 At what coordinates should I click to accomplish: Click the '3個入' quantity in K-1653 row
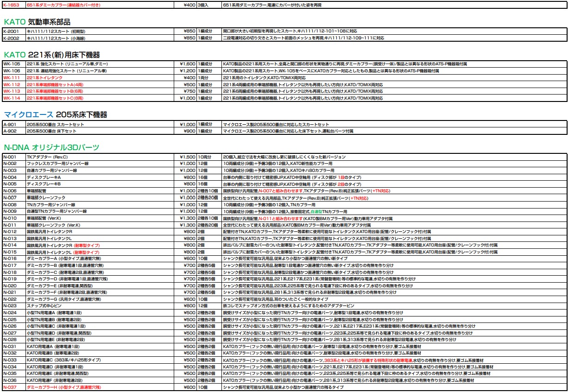pyautogui.click(x=203, y=5)
